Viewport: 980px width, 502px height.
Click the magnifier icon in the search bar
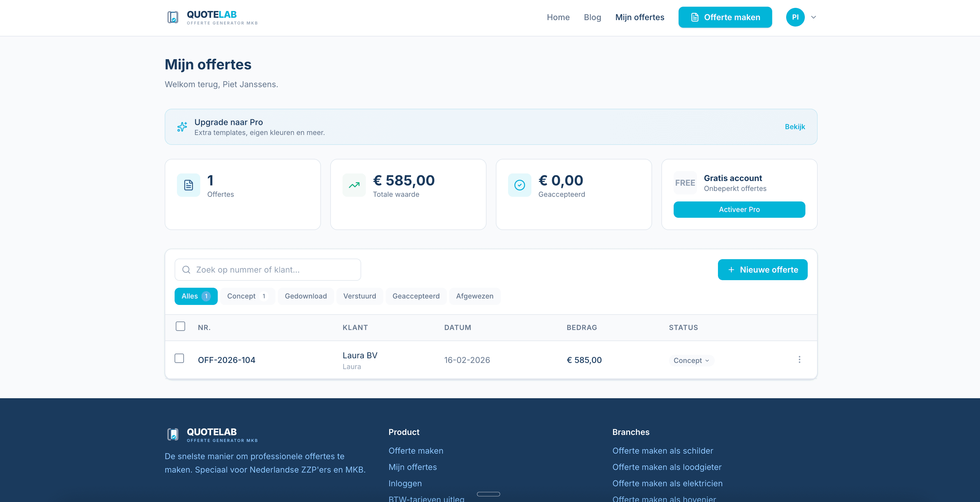coord(187,269)
